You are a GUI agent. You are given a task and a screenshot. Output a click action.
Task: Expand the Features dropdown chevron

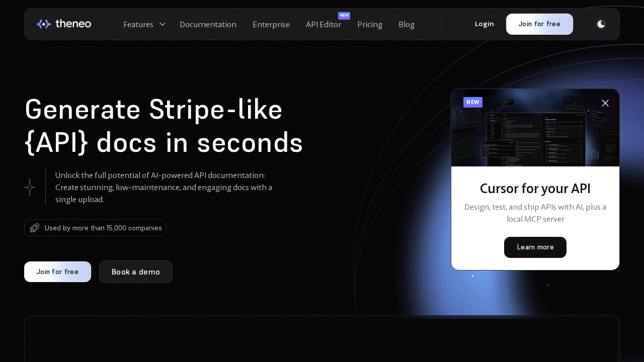click(x=163, y=24)
